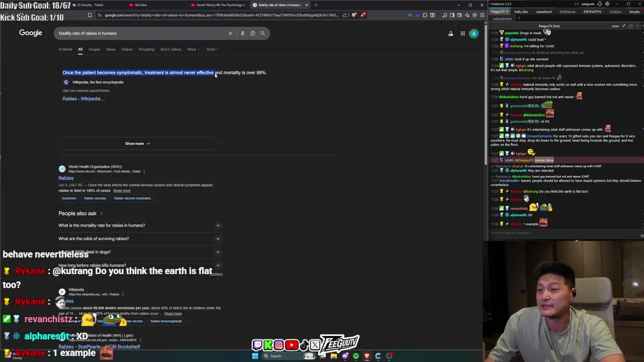
Task: Open the More search filter dropdown
Action: tap(193, 49)
